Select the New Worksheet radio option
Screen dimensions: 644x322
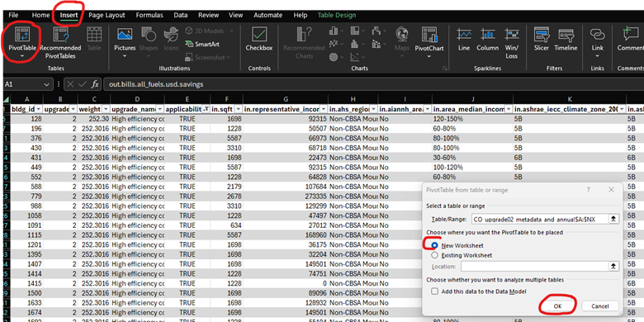pos(434,245)
